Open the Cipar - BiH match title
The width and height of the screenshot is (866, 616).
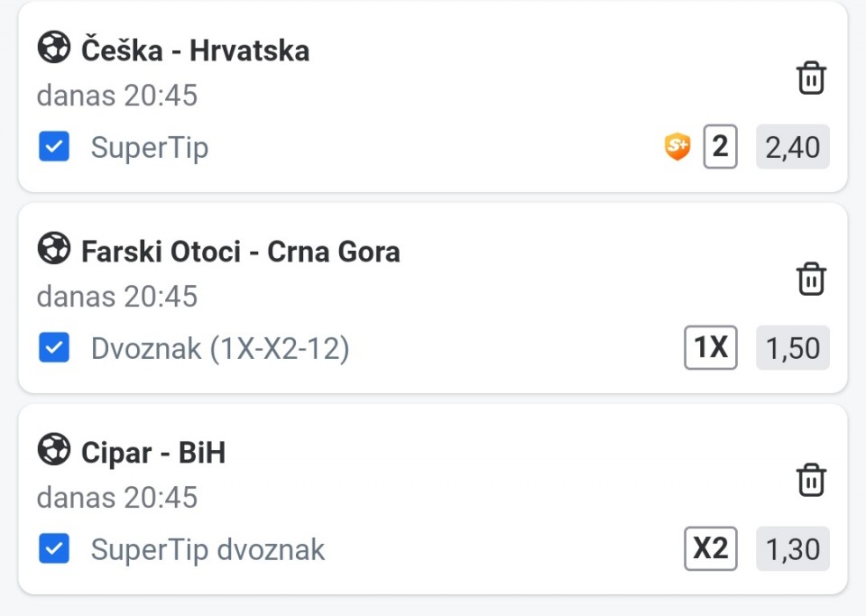point(152,452)
